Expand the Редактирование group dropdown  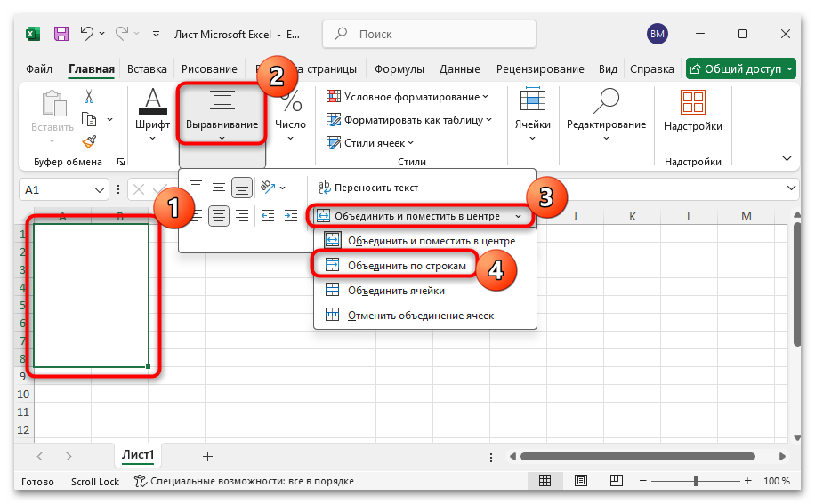pyautogui.click(x=606, y=116)
